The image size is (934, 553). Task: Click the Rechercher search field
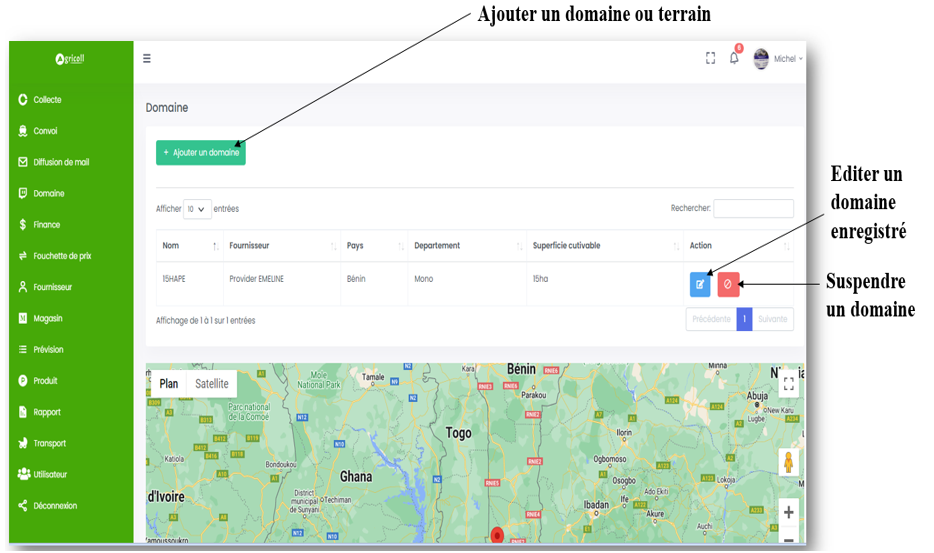[753, 209]
